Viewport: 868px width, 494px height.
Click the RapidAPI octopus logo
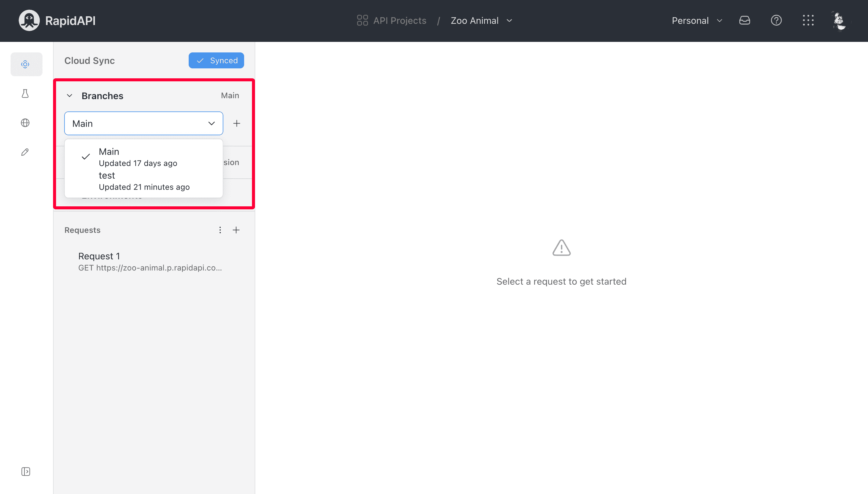tap(29, 20)
